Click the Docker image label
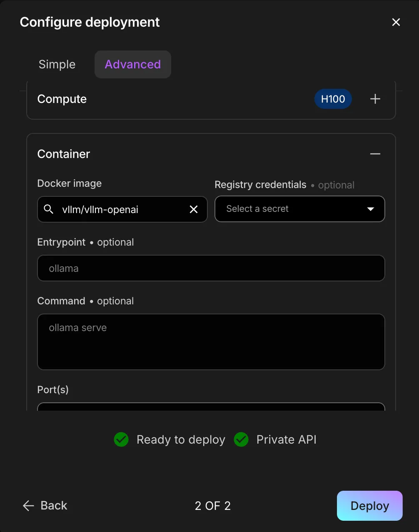This screenshot has height=532, width=419. pyautogui.click(x=70, y=183)
